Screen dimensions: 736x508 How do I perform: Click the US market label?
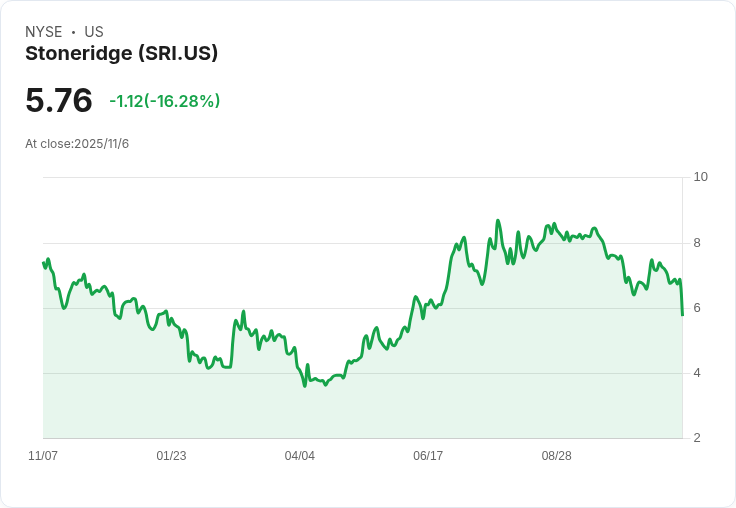click(x=94, y=32)
